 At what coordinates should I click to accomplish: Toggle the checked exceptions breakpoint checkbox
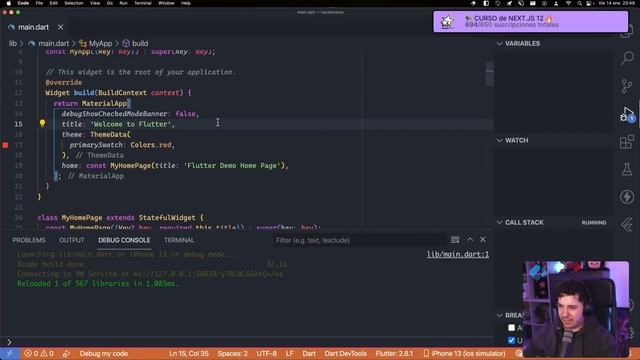511,340
